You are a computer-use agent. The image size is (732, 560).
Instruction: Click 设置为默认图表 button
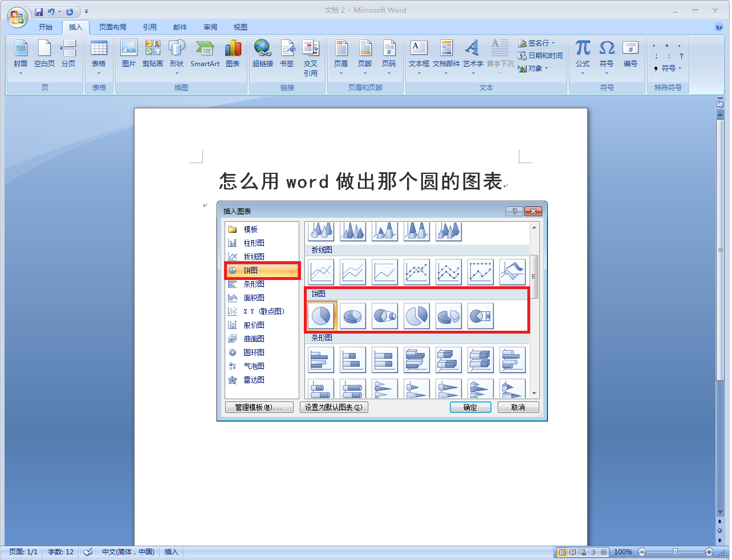click(x=334, y=407)
